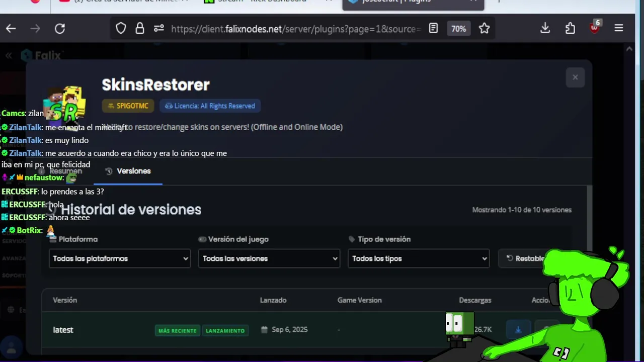
Task: Bookmark this page with star icon
Action: pyautogui.click(x=485, y=29)
